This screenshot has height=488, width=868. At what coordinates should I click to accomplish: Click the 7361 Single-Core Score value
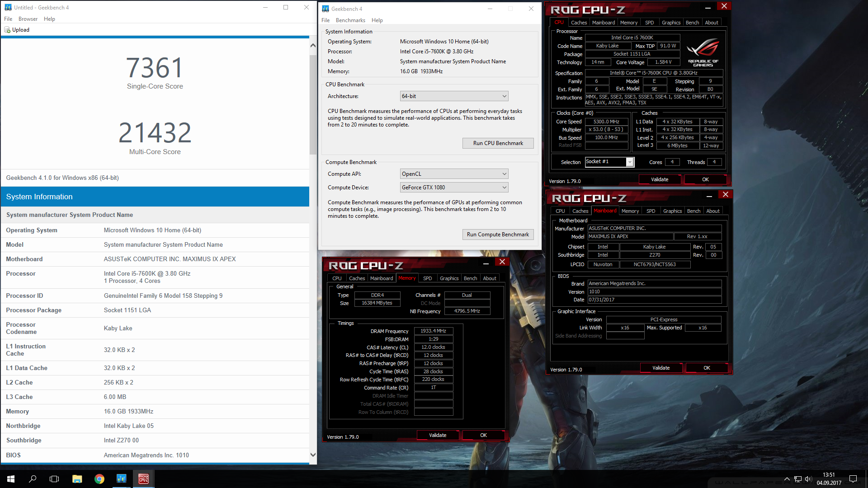pos(155,68)
